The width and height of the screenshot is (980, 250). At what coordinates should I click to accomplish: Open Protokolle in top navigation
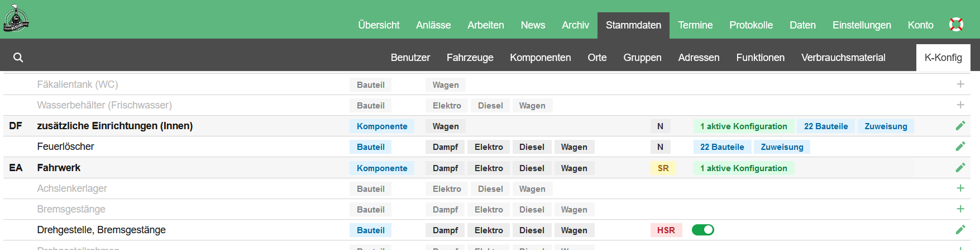[751, 25]
